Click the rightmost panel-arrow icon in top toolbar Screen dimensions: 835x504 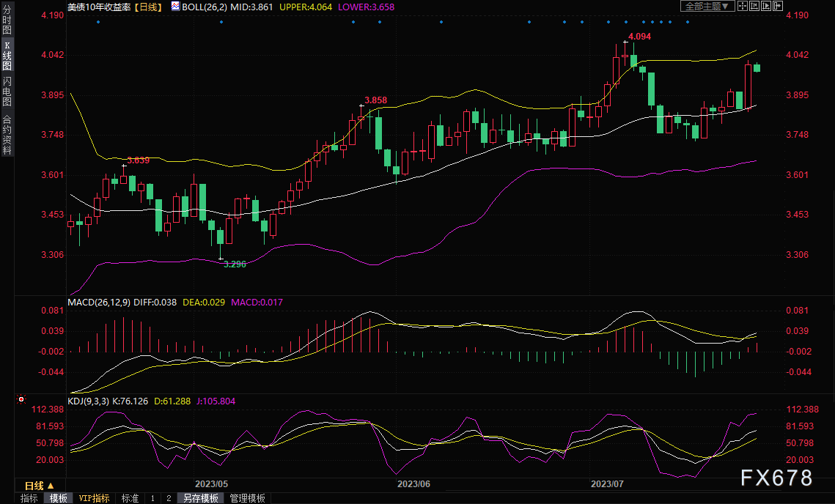click(x=779, y=6)
